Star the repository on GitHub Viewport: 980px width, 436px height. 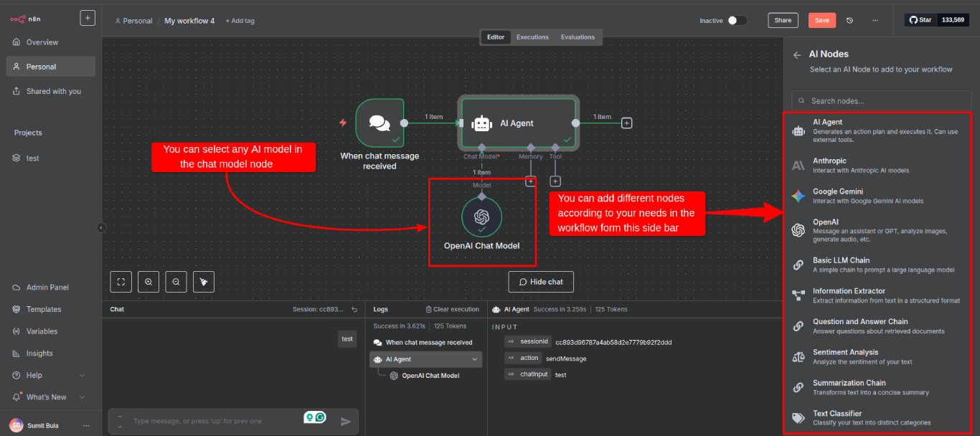920,19
